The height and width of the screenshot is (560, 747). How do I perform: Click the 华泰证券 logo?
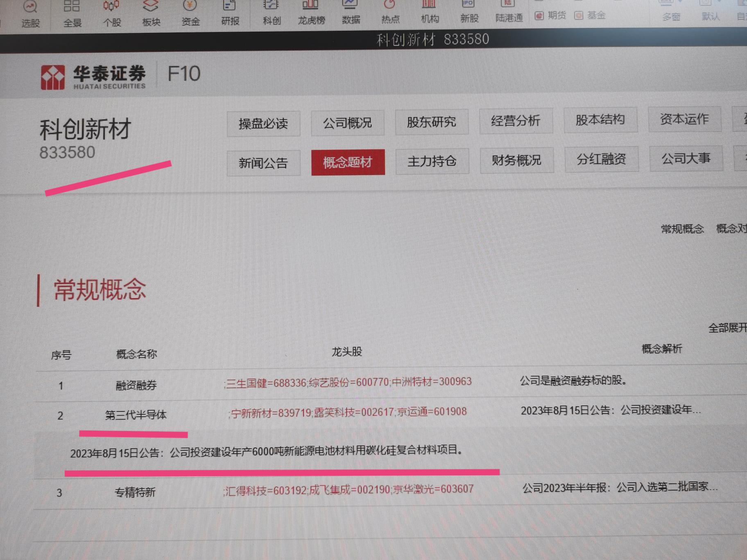click(93, 77)
